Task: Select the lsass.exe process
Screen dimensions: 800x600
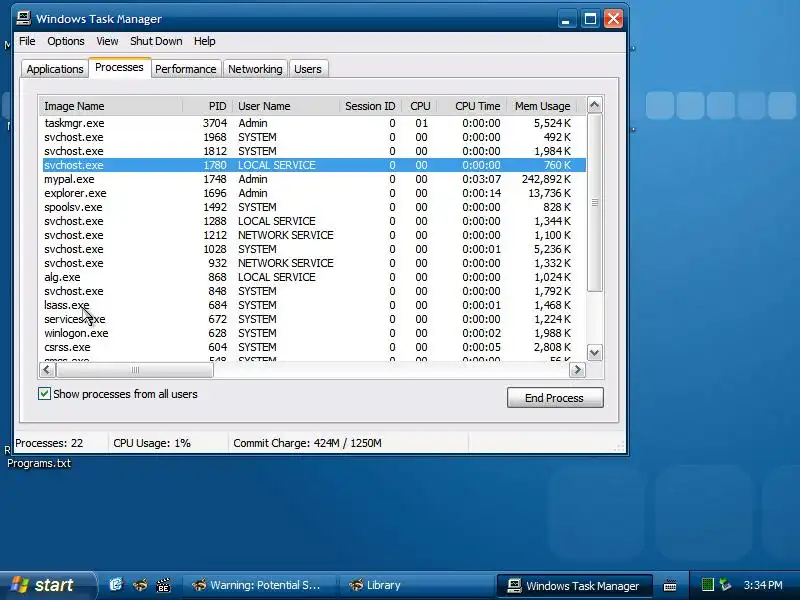Action: coord(314,306)
